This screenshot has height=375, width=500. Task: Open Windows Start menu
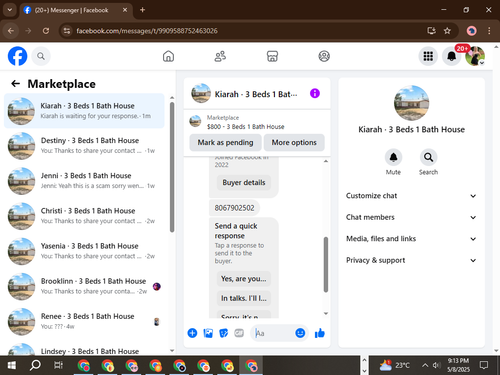pyautogui.click(x=12, y=366)
